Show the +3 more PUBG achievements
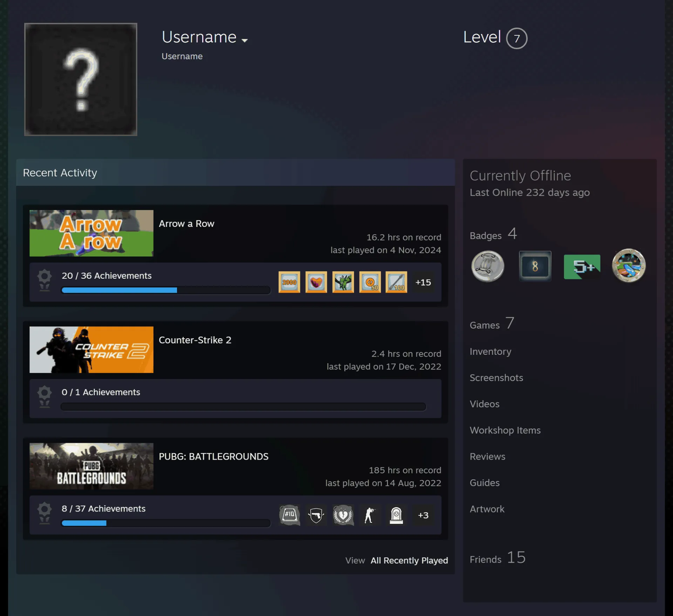The width and height of the screenshot is (673, 616). click(x=423, y=515)
